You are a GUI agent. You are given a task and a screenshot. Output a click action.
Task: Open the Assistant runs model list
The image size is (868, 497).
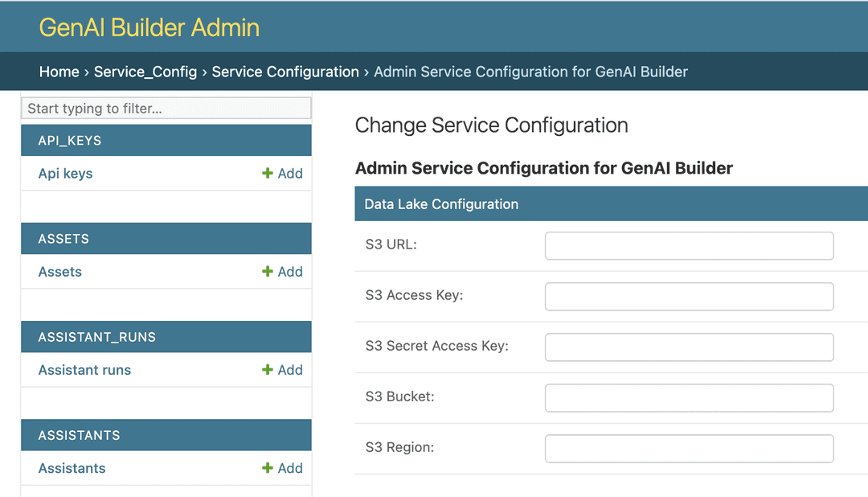tap(84, 370)
